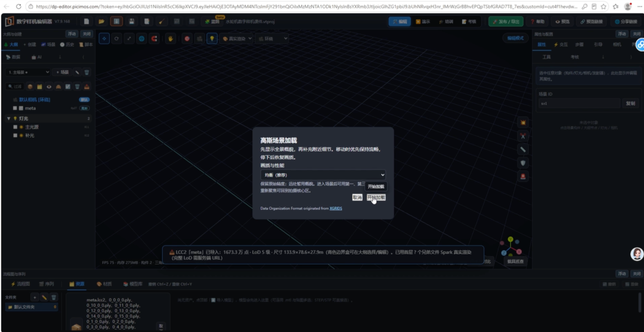Click the 发布 / 导出 button
This screenshot has width=644, height=332.
pyautogui.click(x=506, y=21)
